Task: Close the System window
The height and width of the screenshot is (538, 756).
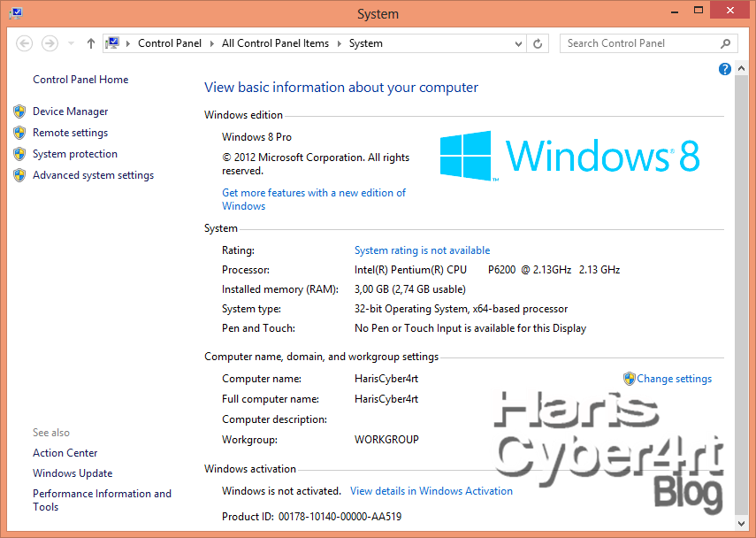Action: pyautogui.click(x=730, y=11)
